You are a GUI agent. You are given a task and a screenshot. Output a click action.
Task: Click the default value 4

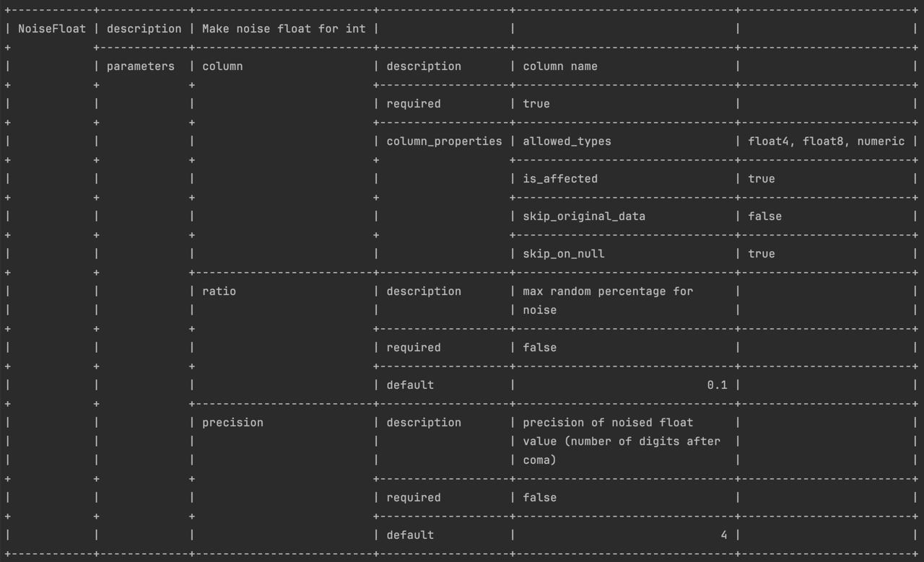click(724, 535)
